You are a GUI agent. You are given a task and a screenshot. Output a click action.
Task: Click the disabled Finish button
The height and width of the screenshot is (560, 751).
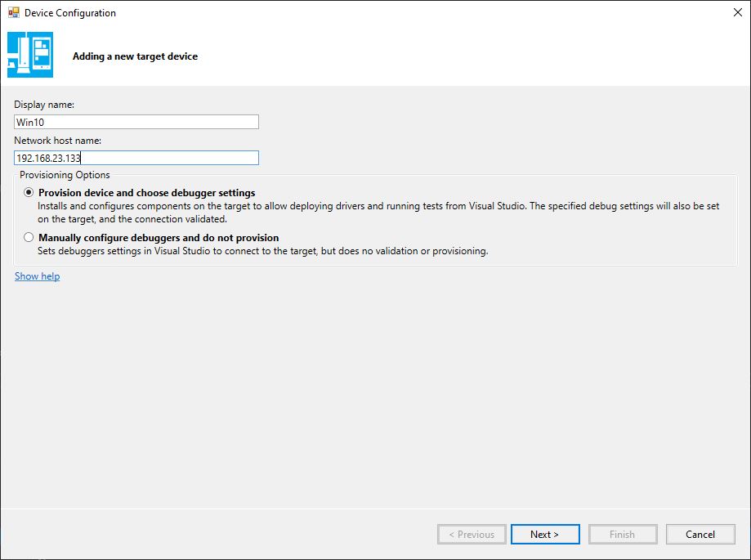[622, 534]
